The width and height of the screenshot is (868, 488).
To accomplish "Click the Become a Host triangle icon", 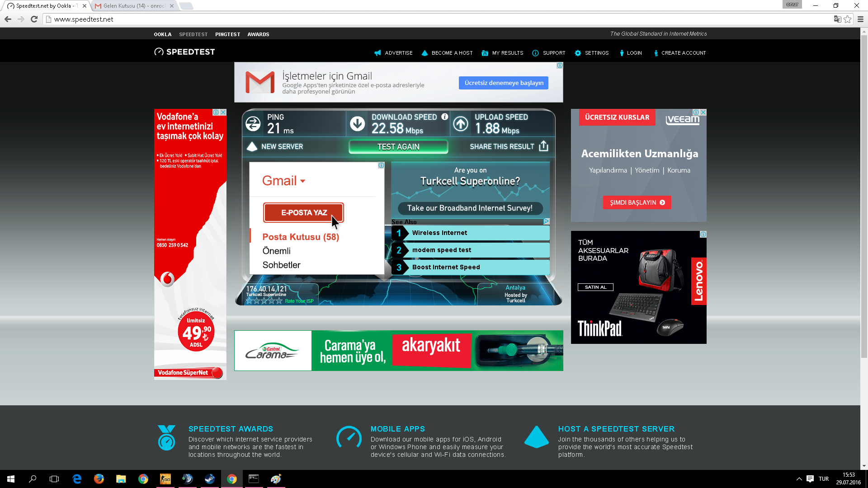I will point(425,53).
